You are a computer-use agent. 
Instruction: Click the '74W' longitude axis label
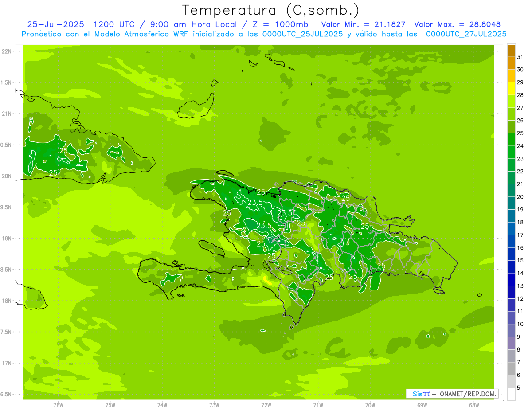162,405
